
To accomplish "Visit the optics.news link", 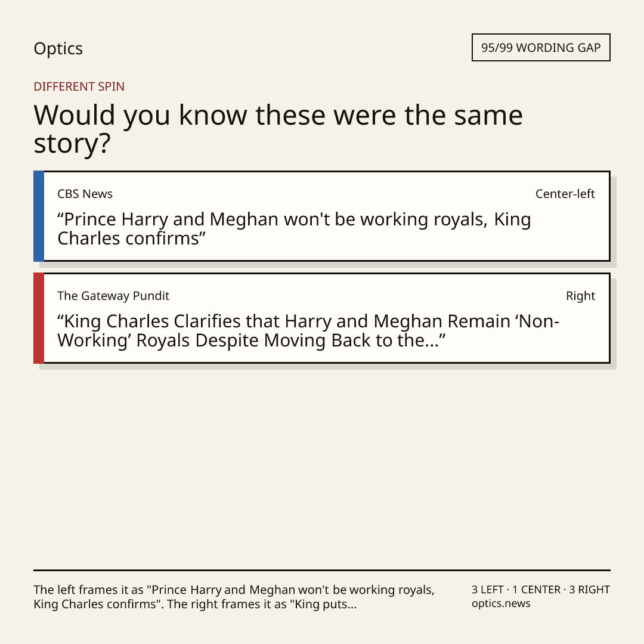I will [x=501, y=603].
